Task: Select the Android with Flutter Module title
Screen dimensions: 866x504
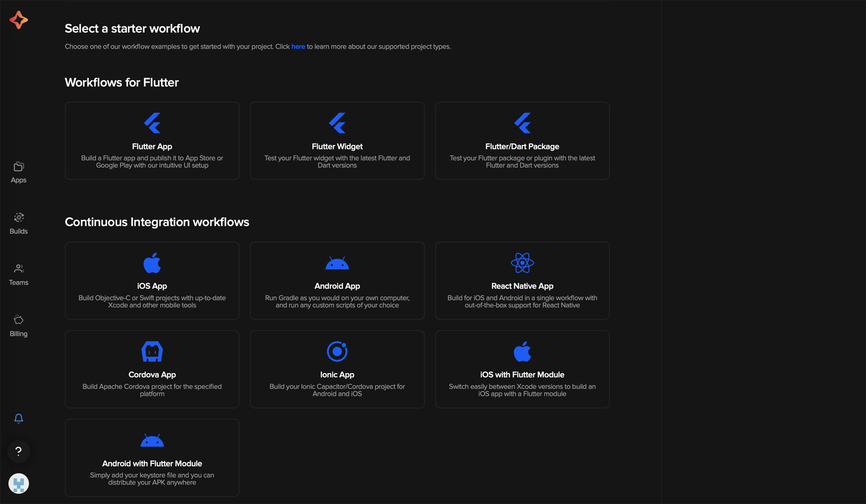Action: coord(152,463)
